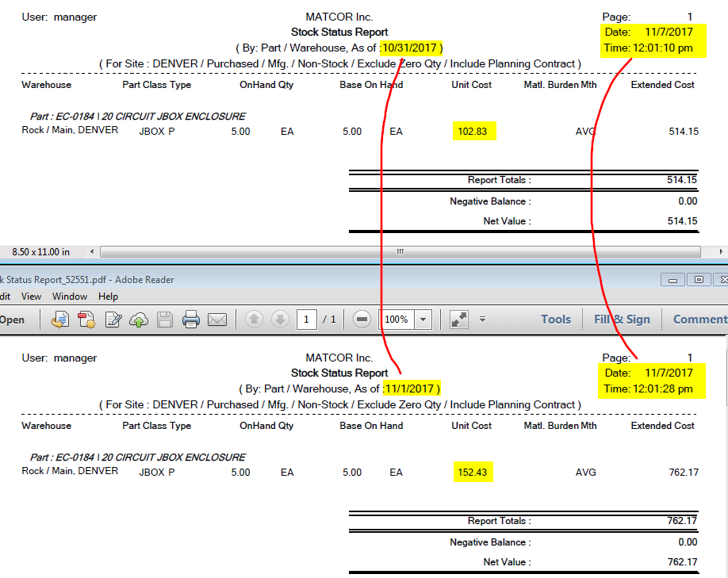The image size is (728, 578).
Task: Click the Open button in toolbar
Action: point(12,320)
